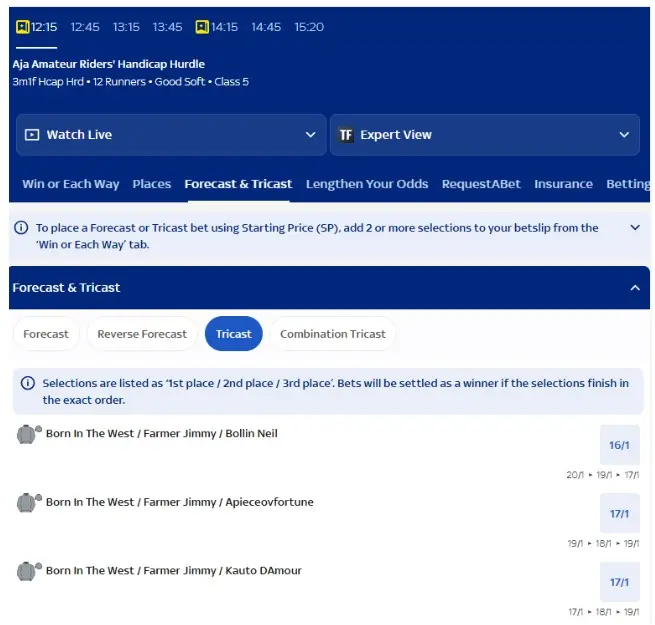Image resolution: width=655 pixels, height=625 pixels.
Task: Expand the Expert View dropdown chevron
Action: pos(624,135)
